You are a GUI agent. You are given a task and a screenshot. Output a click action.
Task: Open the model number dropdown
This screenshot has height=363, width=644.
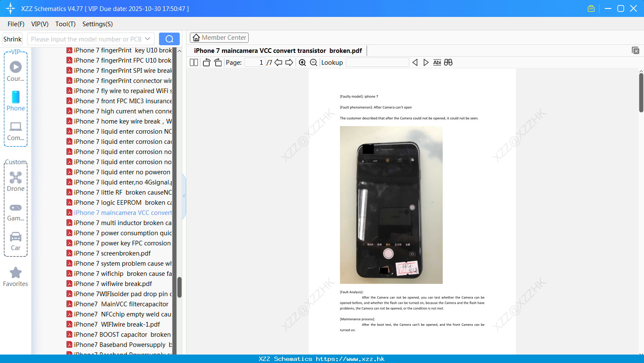pyautogui.click(x=148, y=39)
